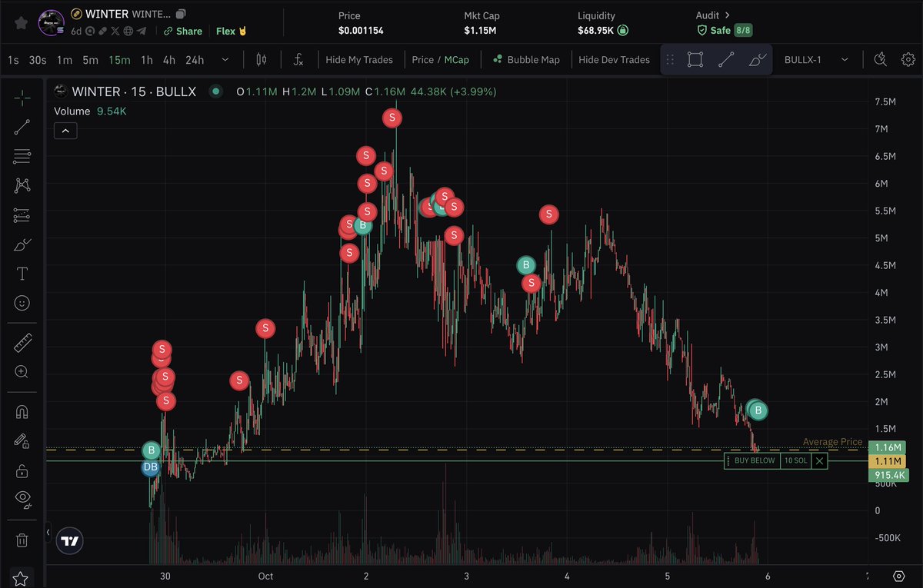Image resolution: width=923 pixels, height=588 pixels.
Task: Open the favorites star toolbar at bottom left
Action: coord(22,578)
